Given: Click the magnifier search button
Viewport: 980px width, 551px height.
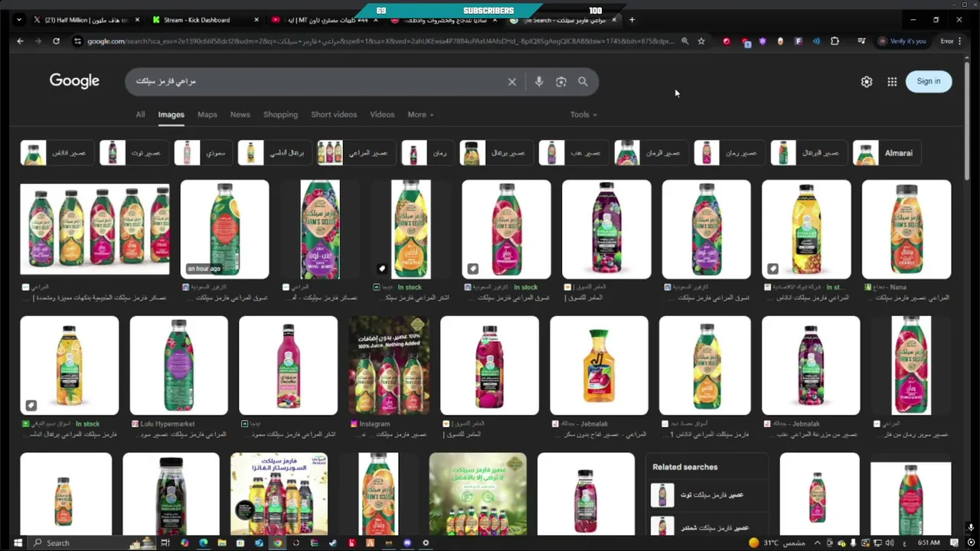Looking at the screenshot, I should pos(583,82).
